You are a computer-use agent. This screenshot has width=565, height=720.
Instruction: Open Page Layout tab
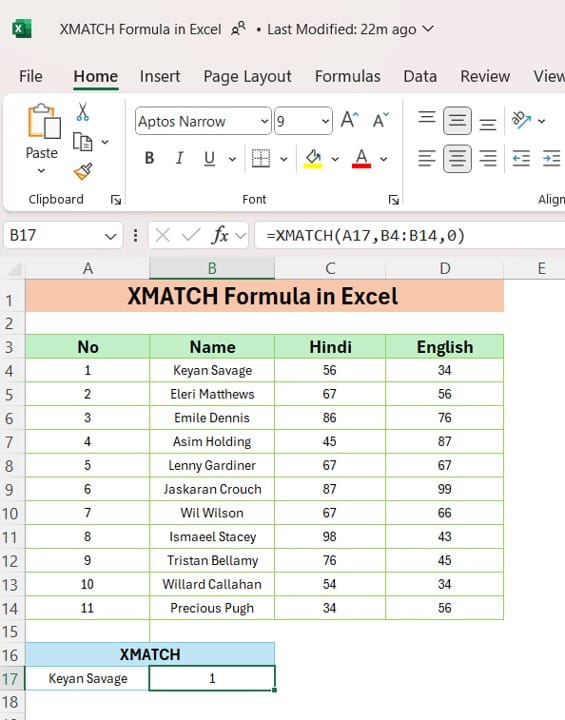[247, 77]
